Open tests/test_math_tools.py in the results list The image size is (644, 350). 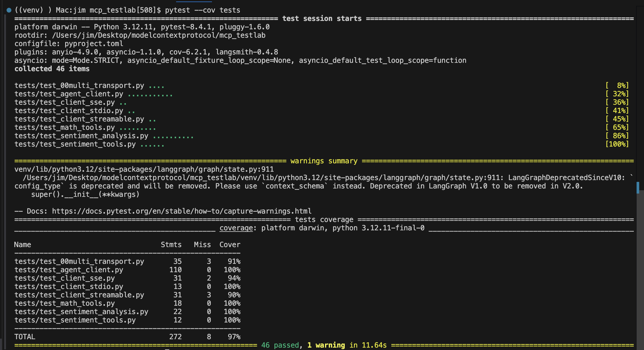(65, 127)
